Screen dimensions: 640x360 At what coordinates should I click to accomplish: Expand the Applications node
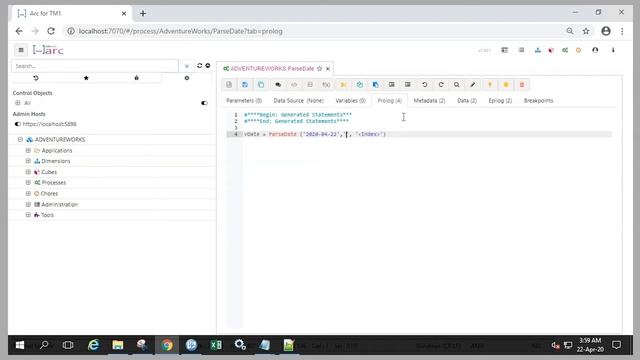coord(28,151)
